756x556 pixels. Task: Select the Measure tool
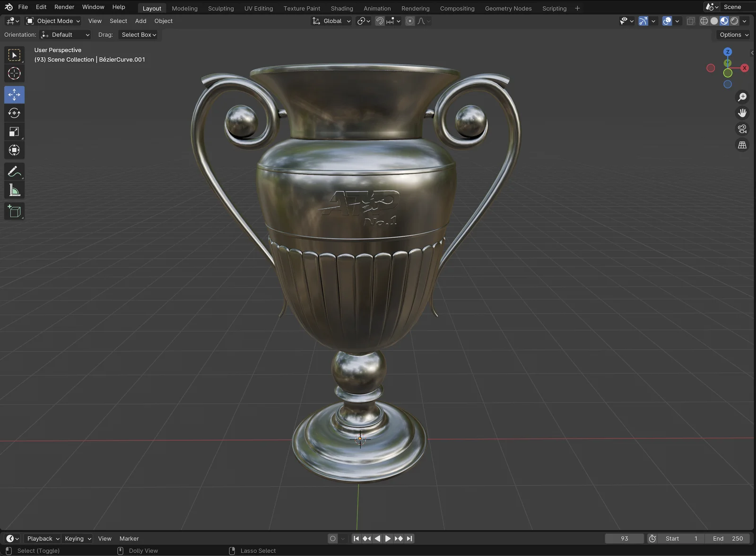coord(14,190)
